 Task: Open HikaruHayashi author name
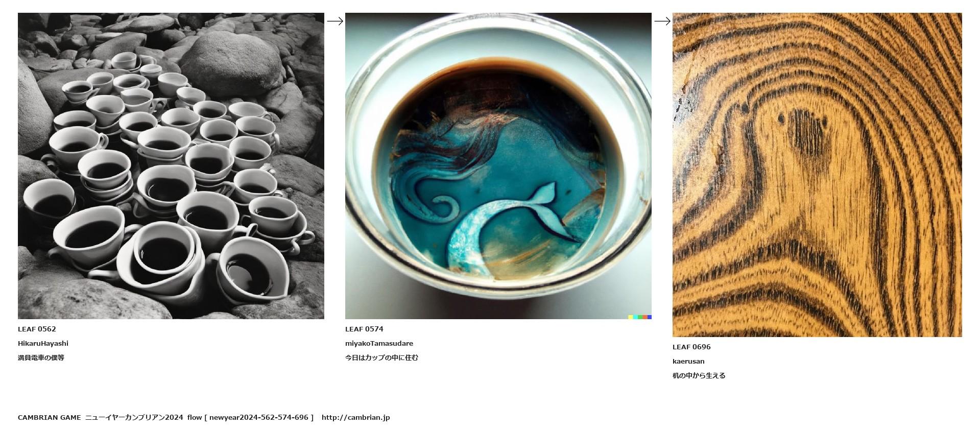(x=43, y=343)
